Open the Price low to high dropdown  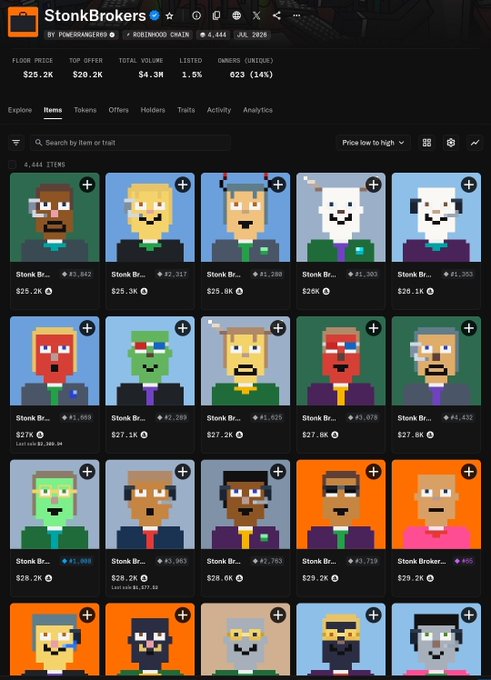click(x=373, y=143)
